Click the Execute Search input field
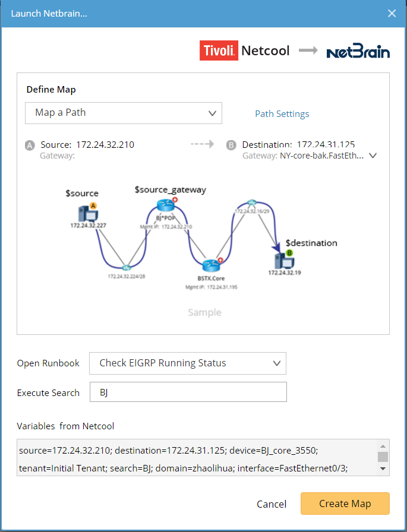407x532 pixels. (x=188, y=392)
